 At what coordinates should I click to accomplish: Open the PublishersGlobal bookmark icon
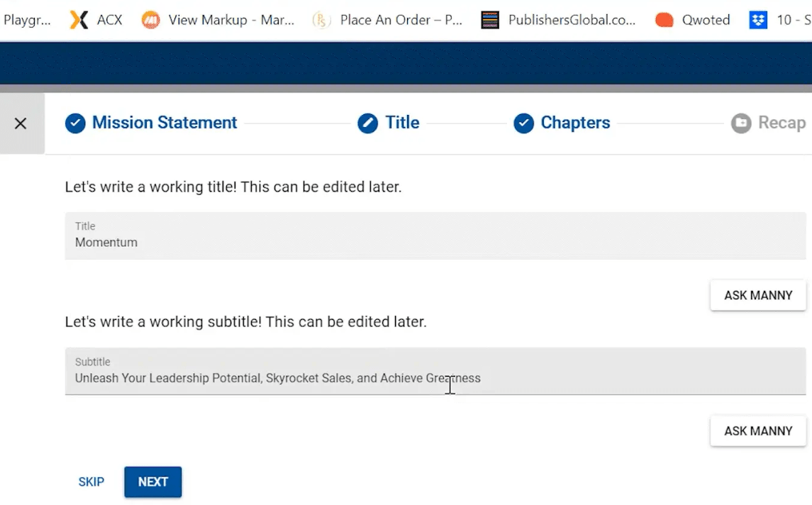(x=490, y=20)
